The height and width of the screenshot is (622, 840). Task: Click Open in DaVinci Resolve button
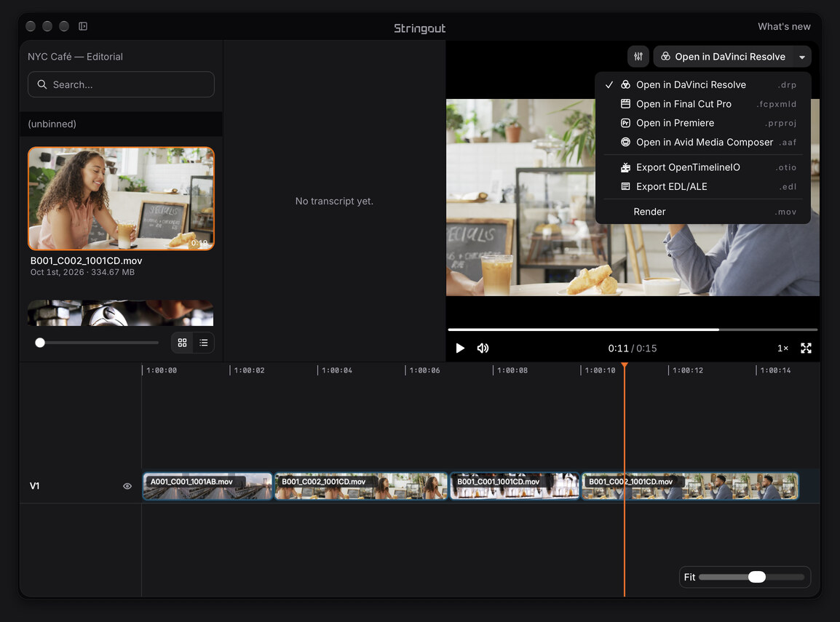pos(724,57)
